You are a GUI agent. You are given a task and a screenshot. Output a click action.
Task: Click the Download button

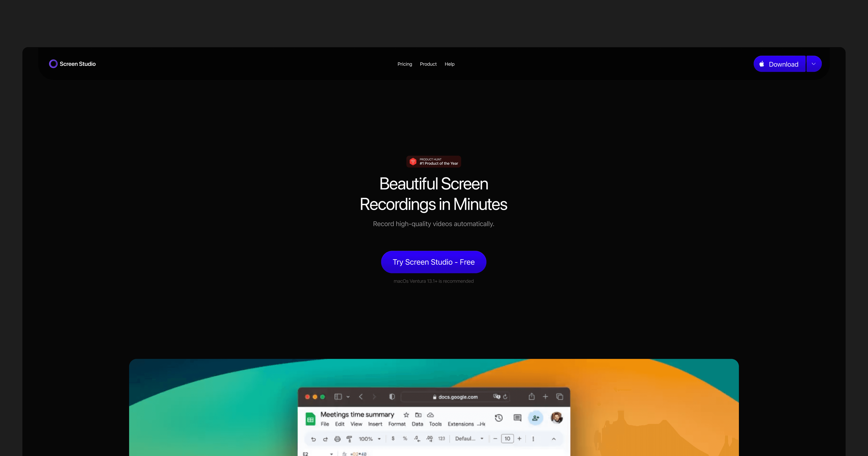779,64
